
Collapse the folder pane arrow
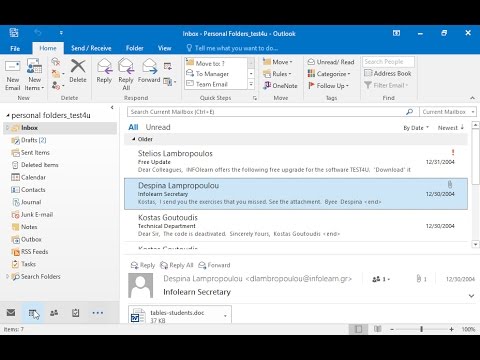(x=112, y=107)
